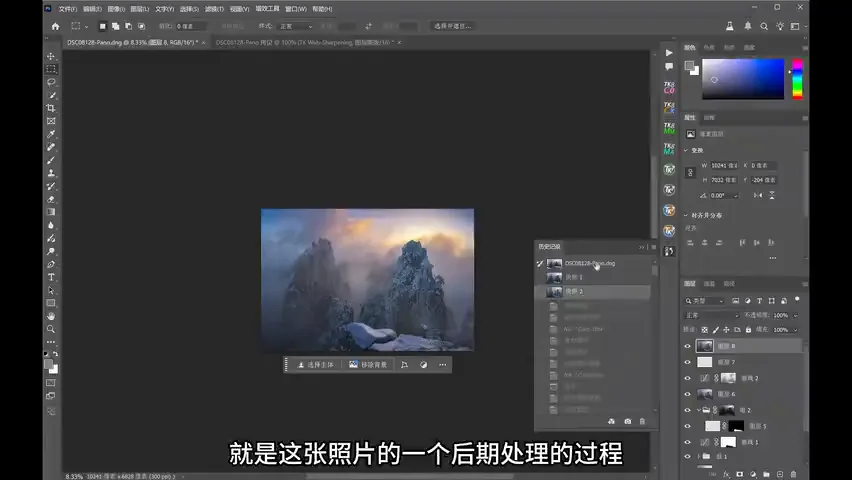Open the 窗口 menu
852x480 pixels.
coord(296,9)
